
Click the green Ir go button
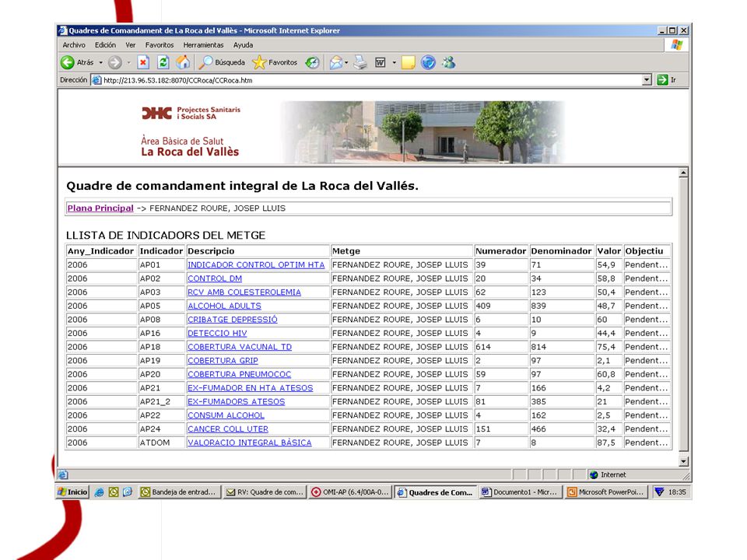(x=667, y=80)
